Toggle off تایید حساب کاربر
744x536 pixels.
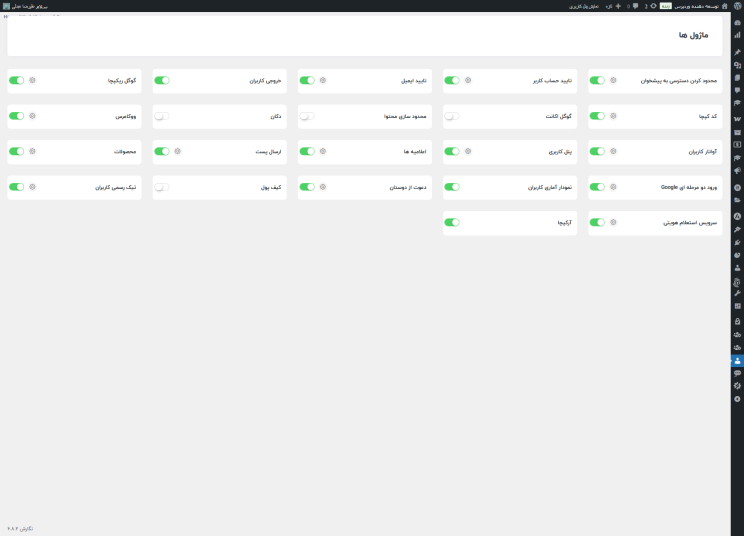[x=452, y=80]
